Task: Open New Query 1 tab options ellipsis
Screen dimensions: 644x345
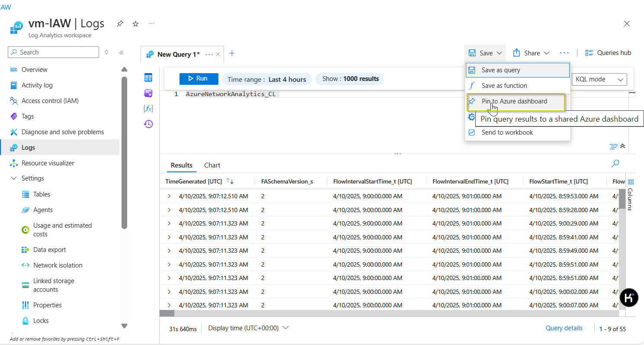Action: (209, 55)
